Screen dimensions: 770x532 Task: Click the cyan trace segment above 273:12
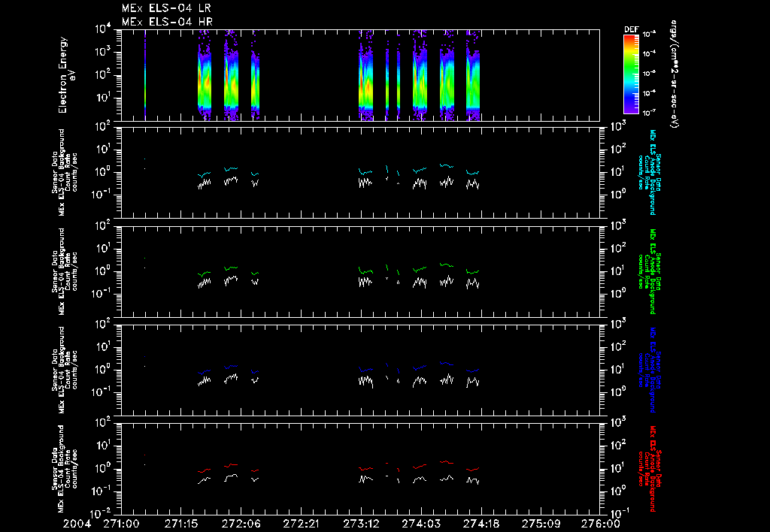coord(365,172)
